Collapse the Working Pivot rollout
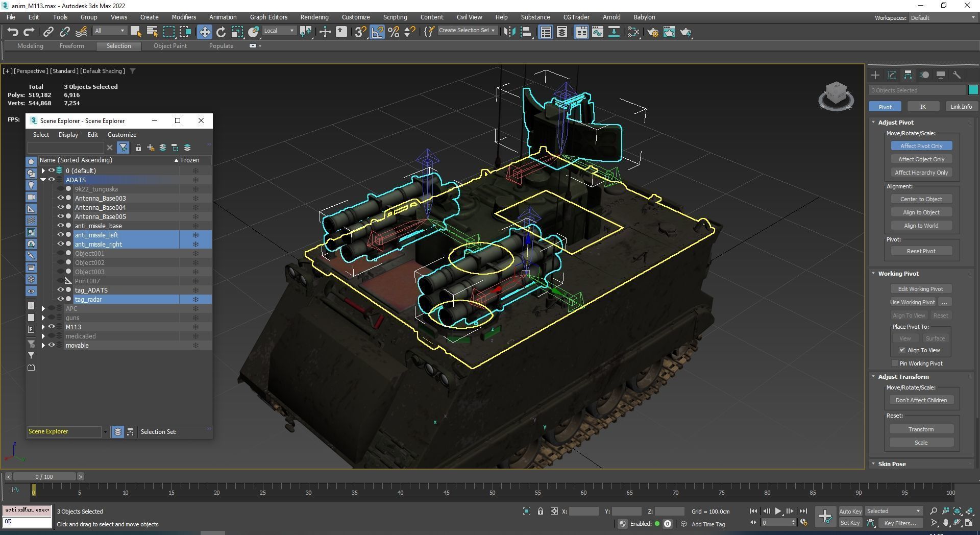The height and width of the screenshot is (535, 980). (873, 274)
